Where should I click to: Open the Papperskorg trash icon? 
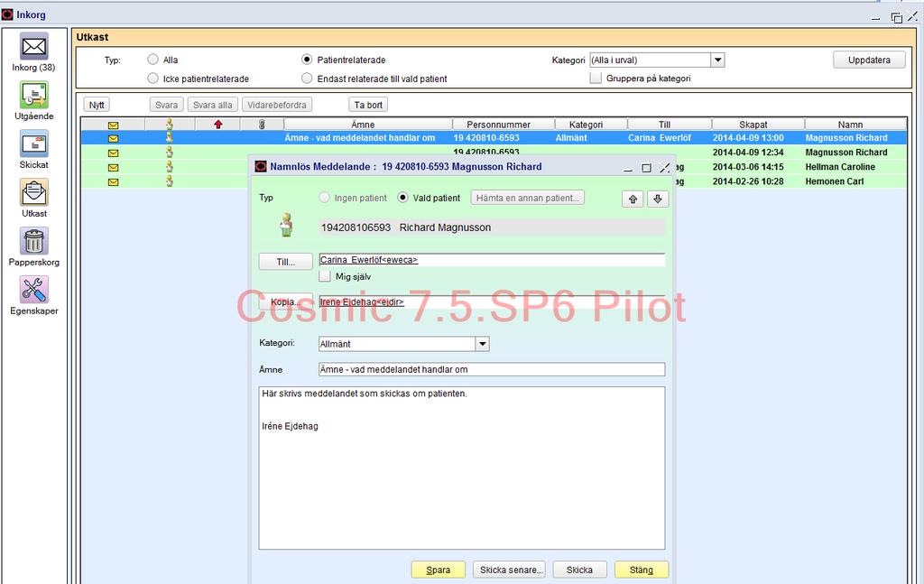pos(34,242)
